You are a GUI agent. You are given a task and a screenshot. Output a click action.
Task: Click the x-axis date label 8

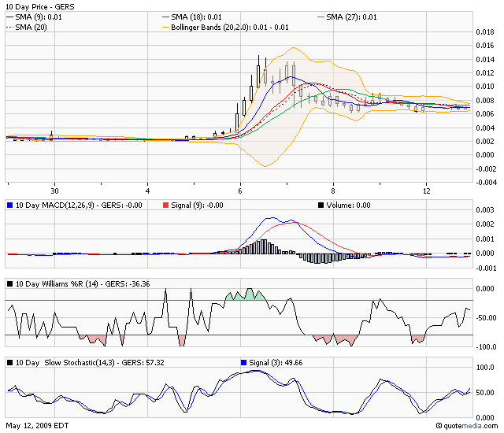click(x=333, y=191)
